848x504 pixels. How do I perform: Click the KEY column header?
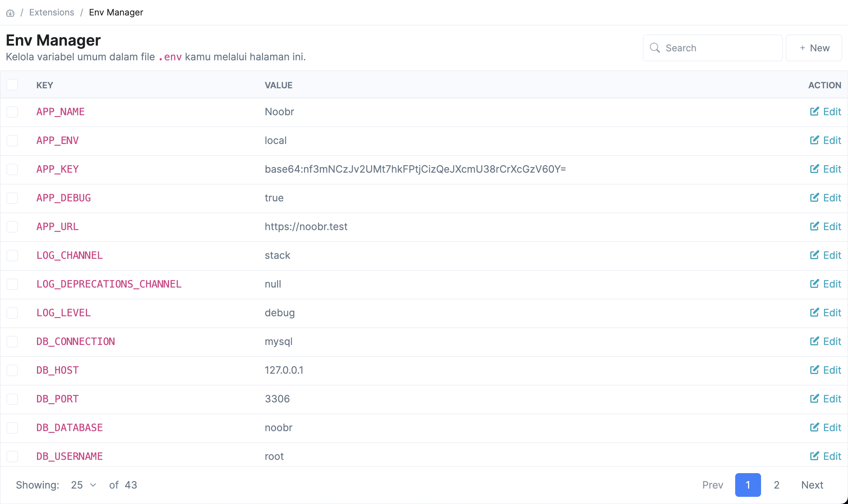pyautogui.click(x=45, y=85)
